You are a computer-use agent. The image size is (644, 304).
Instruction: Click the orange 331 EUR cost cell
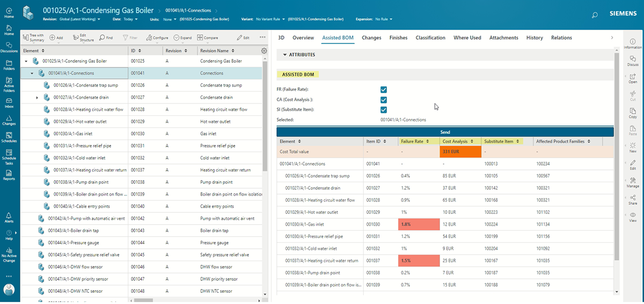click(x=460, y=152)
